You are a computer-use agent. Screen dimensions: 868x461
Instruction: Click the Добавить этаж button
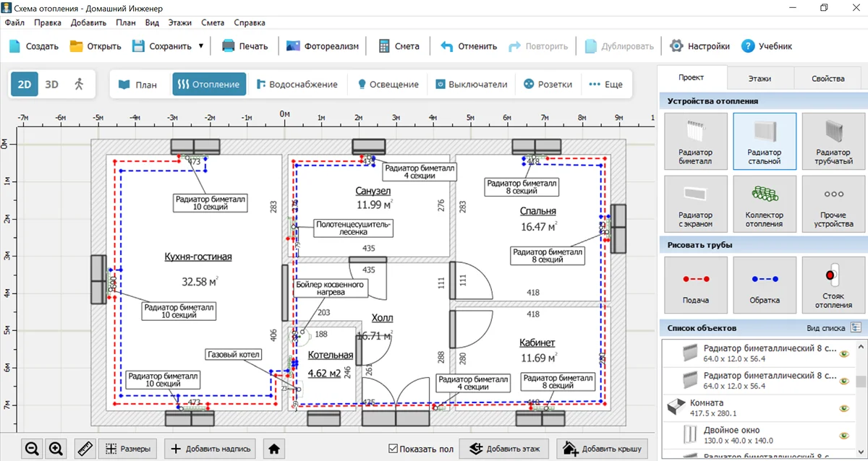click(x=504, y=449)
